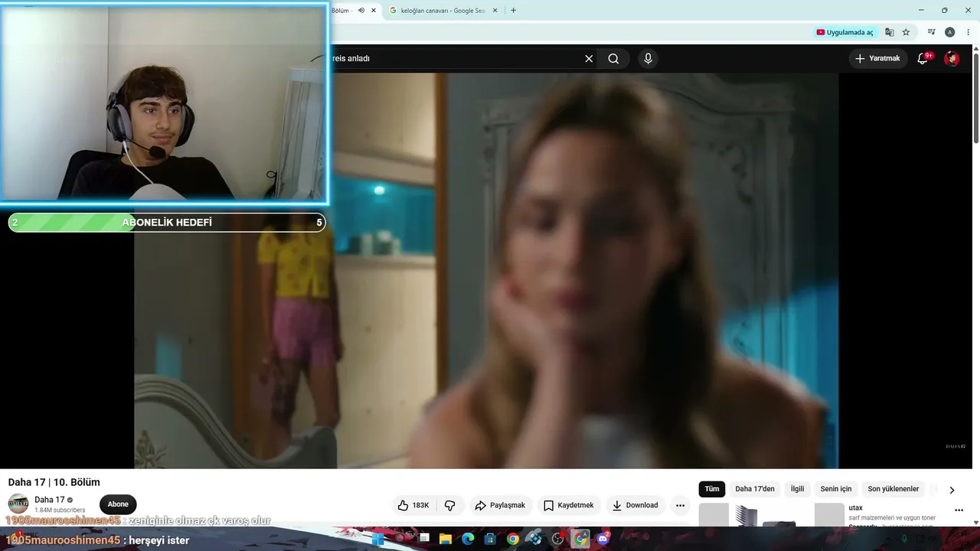The height and width of the screenshot is (551, 980).
Task: Open options for the utax ad
Action: tap(959, 510)
